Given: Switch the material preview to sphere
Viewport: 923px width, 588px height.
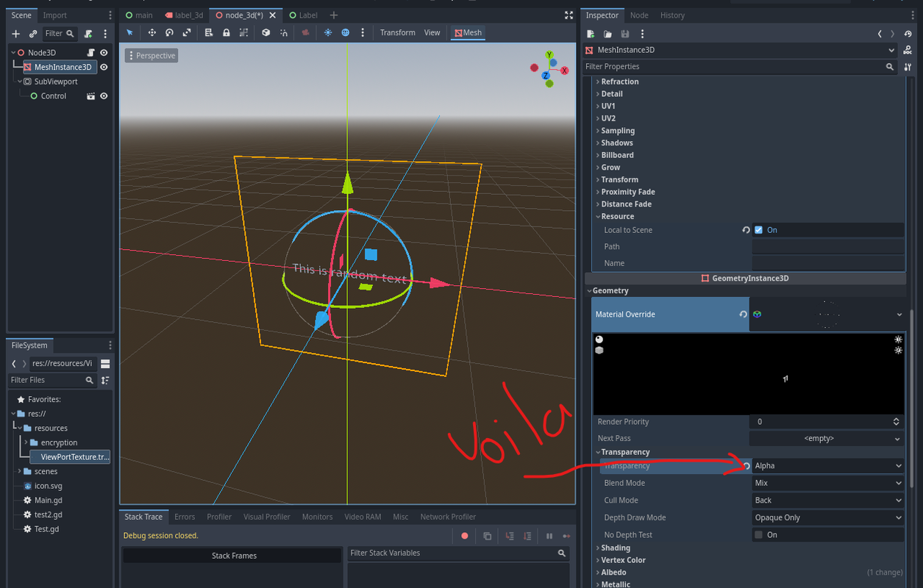Looking at the screenshot, I should tap(599, 340).
